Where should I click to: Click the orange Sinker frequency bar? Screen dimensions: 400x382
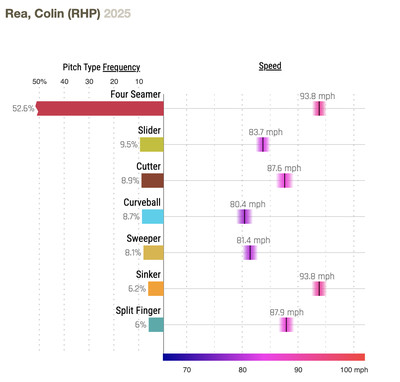click(x=156, y=289)
